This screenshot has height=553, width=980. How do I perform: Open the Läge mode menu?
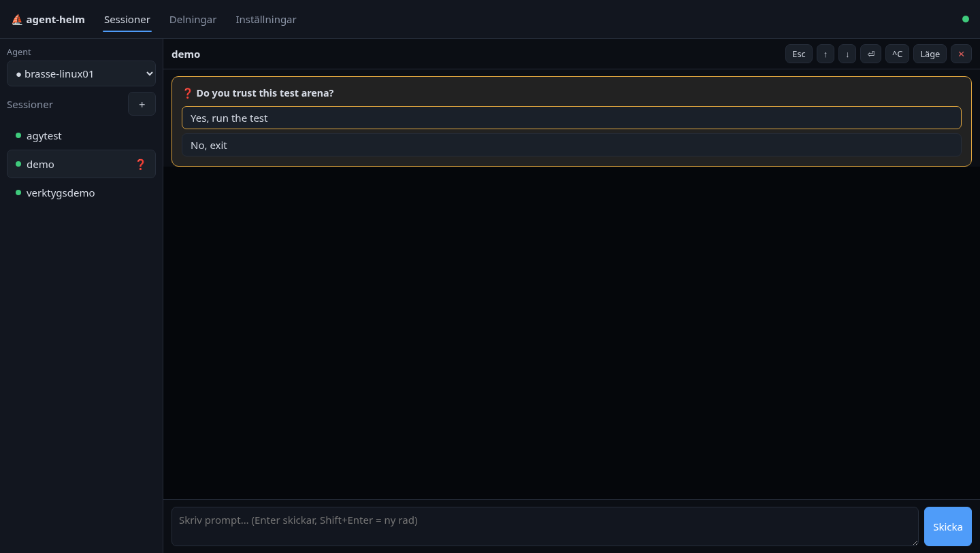coord(930,54)
